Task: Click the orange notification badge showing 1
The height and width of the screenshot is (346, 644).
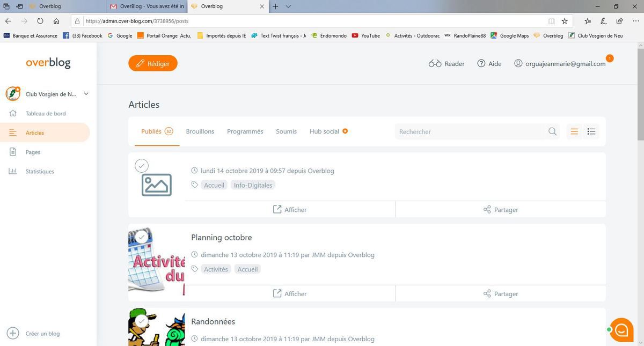Action: [x=610, y=58]
